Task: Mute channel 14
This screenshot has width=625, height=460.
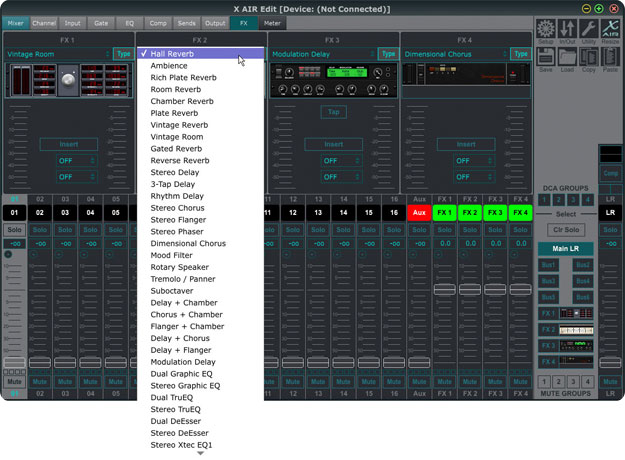Action: (x=343, y=382)
